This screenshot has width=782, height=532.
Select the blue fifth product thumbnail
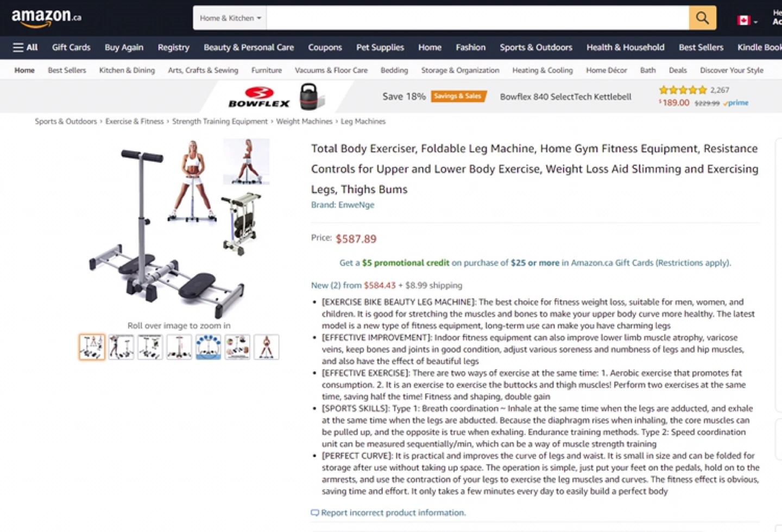point(208,347)
